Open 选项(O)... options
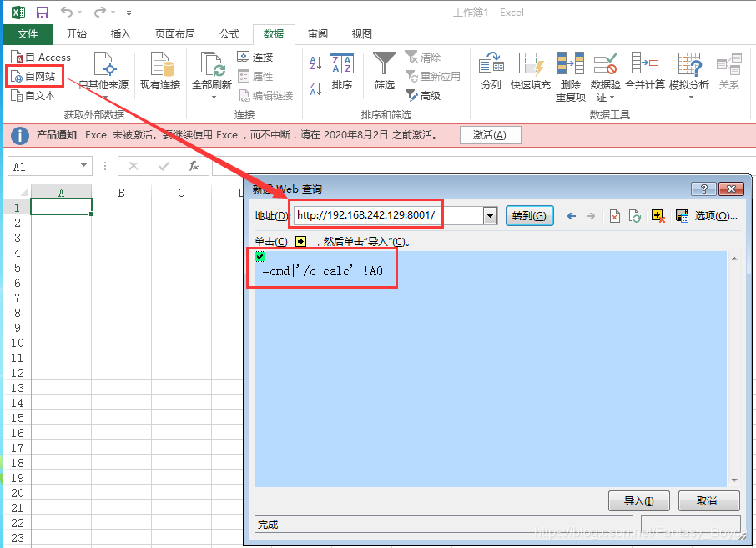Image resolution: width=756 pixels, height=548 pixels. pos(716,216)
